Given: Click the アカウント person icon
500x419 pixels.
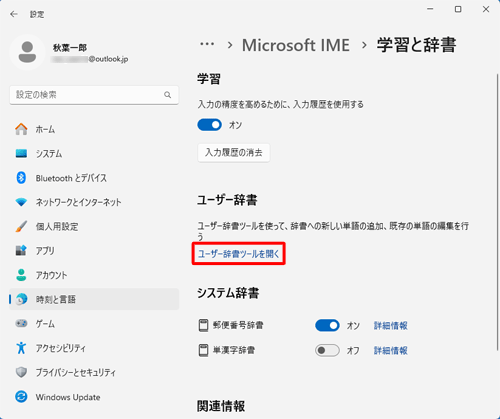Looking at the screenshot, I should coord(21,275).
